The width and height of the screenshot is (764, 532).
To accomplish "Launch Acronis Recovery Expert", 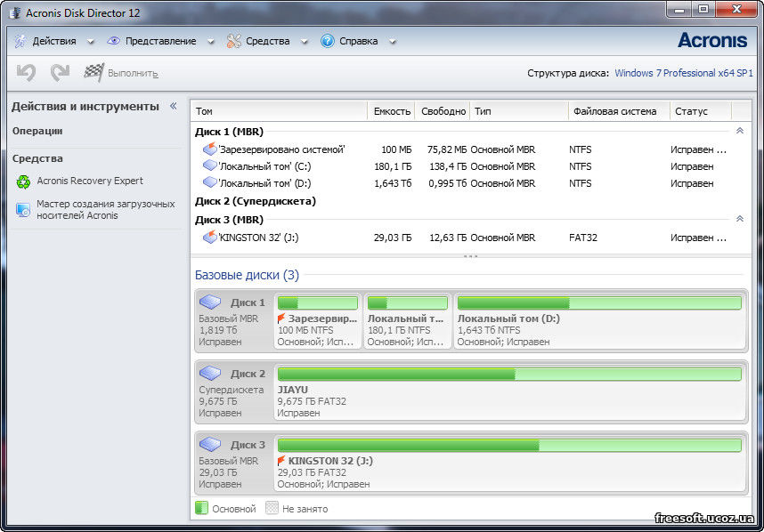I will [90, 181].
